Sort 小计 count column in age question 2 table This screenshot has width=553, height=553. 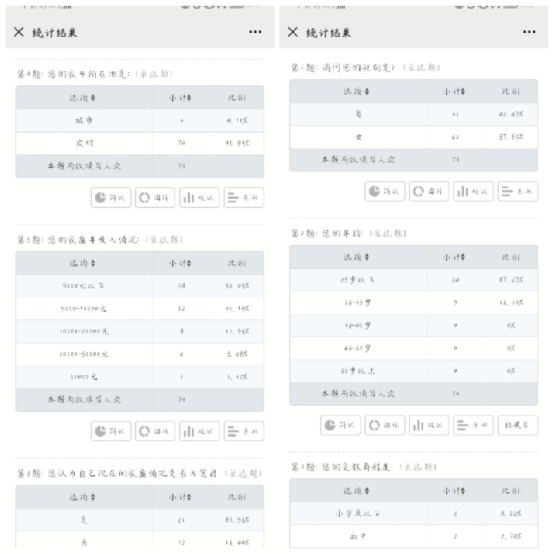pyautogui.click(x=454, y=257)
